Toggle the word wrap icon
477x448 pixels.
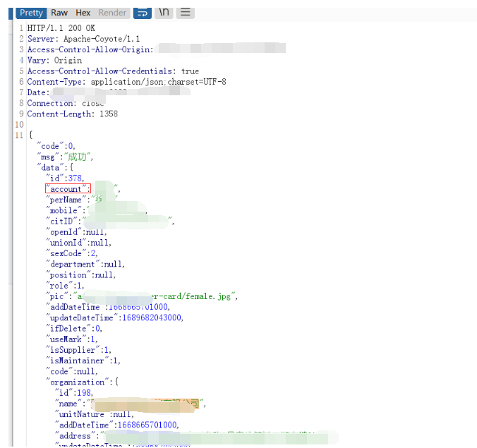tap(143, 13)
